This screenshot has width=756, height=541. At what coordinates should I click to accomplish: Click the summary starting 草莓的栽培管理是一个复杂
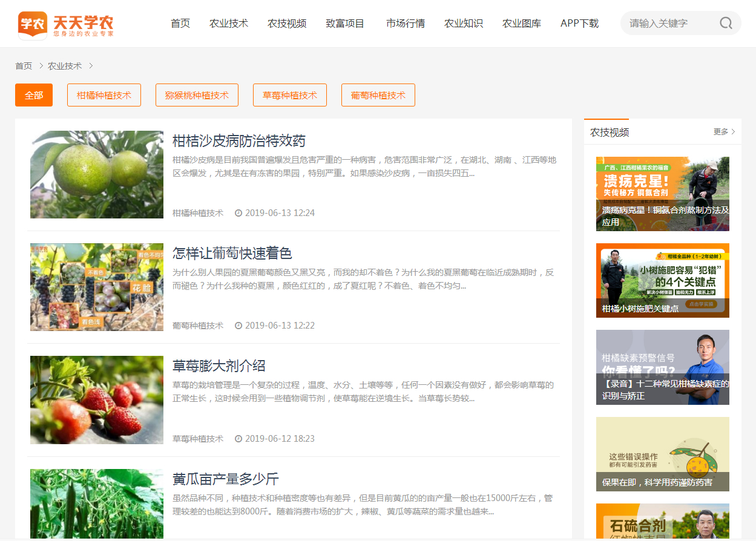point(363,392)
